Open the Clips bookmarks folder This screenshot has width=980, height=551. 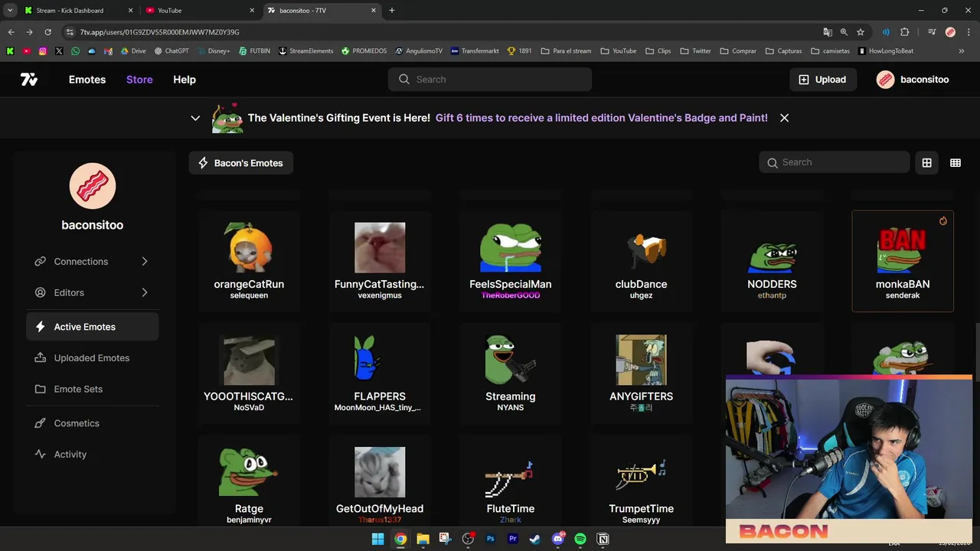(658, 51)
